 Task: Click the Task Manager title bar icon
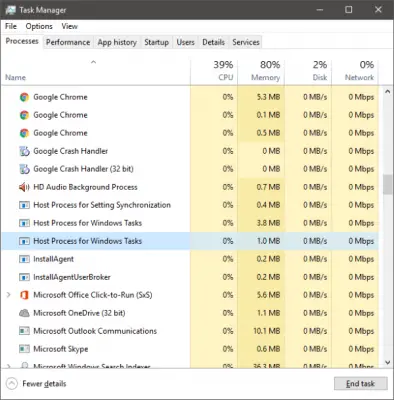pos(10,10)
